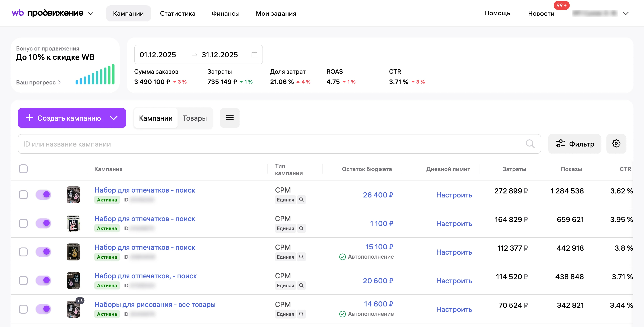
Task: Expand the account menu chevron at top right
Action: pos(625,13)
